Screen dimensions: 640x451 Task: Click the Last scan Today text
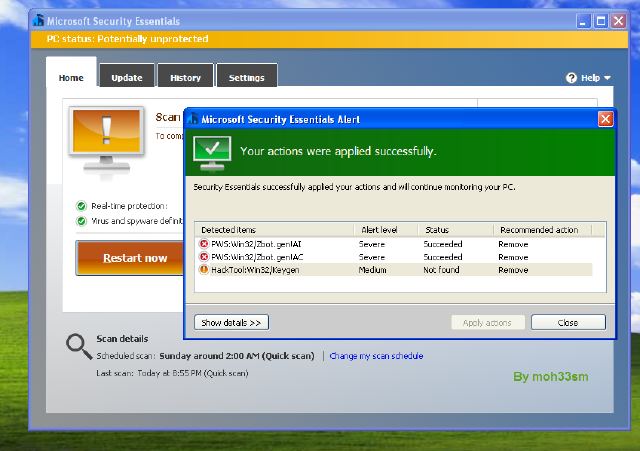coord(172,373)
